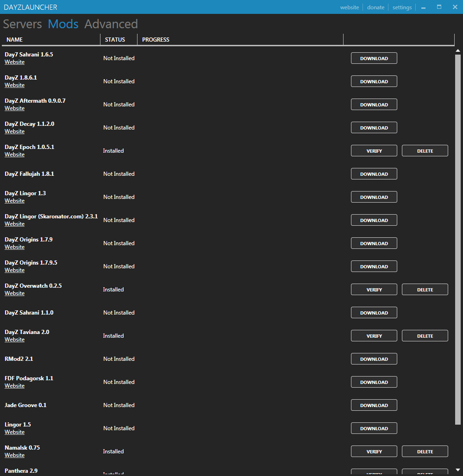Image resolution: width=463 pixels, height=476 pixels.
Task: Open Website link under DayZ Lingor 1.3
Action: (14, 201)
